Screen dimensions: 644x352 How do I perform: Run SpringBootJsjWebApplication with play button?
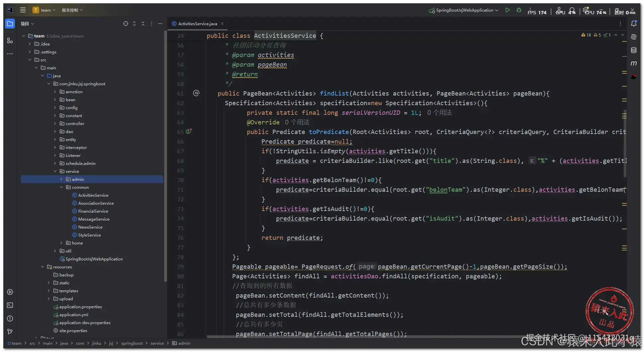(x=508, y=10)
